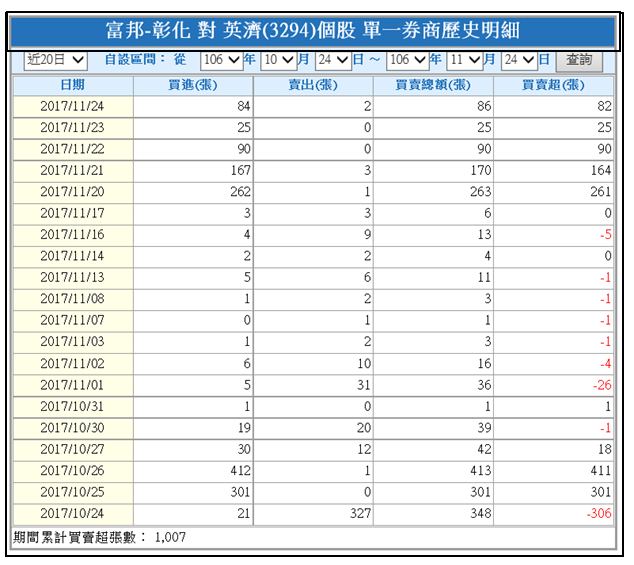Select the date cell 2017/10/26
This screenshot has width=634, height=565.
coord(73,471)
